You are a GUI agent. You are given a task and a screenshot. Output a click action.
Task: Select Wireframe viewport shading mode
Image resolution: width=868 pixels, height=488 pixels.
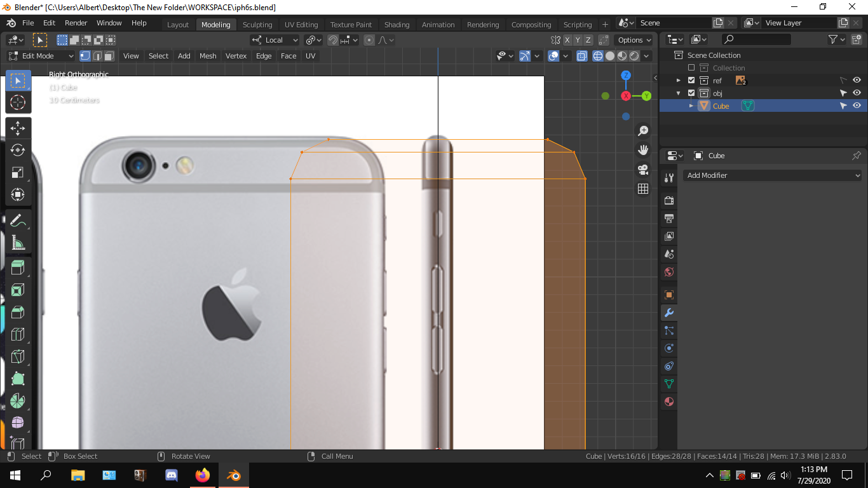click(x=598, y=56)
